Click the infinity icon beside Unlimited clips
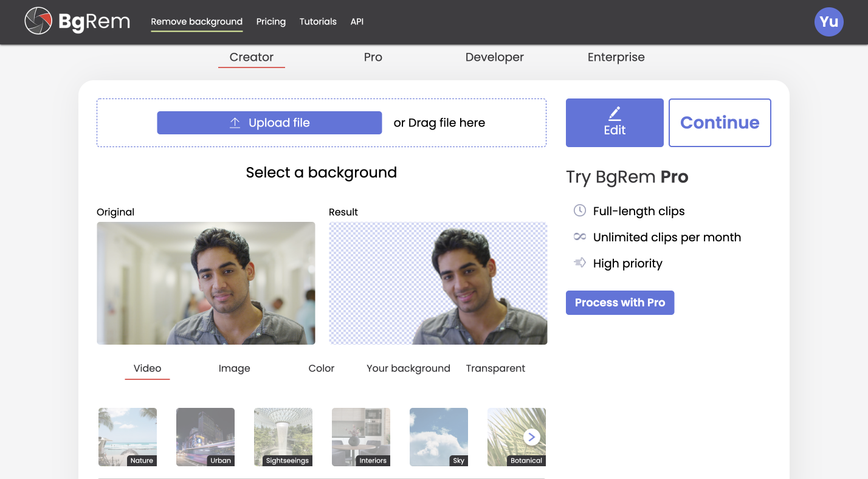This screenshot has height=479, width=868. pyautogui.click(x=579, y=236)
